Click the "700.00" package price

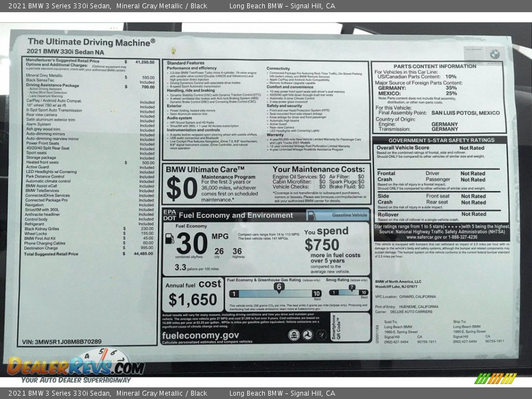(148, 87)
